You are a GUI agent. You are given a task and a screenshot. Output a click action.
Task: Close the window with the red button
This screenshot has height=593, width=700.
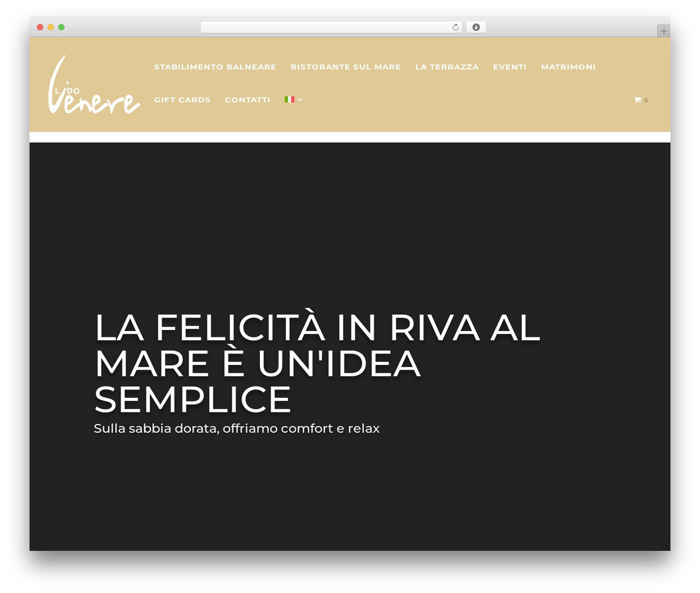point(40,27)
